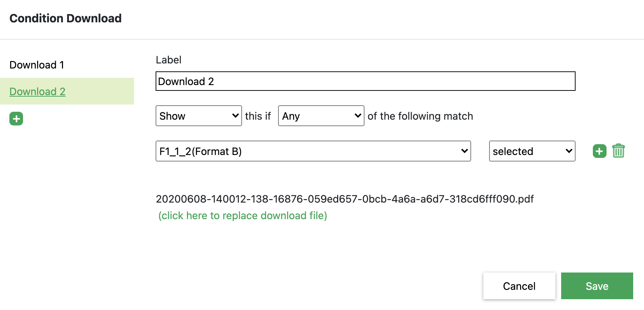Viewport: 644px width, 310px height.
Task: Click the "this if" text between dropdowns
Action: 258,116
